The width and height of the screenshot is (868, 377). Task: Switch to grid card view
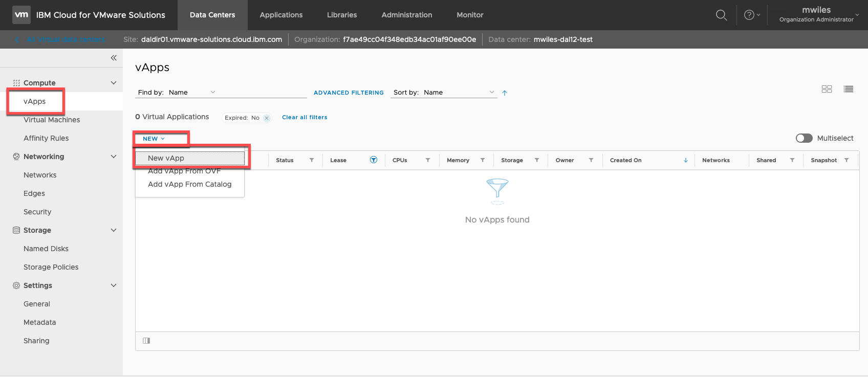827,89
